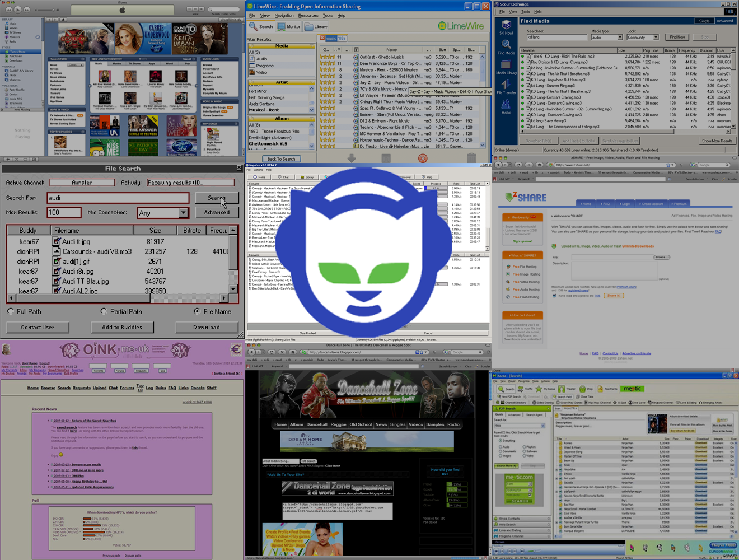
Task: Select Programs in LimeWire Media filter
Action: [x=265, y=66]
